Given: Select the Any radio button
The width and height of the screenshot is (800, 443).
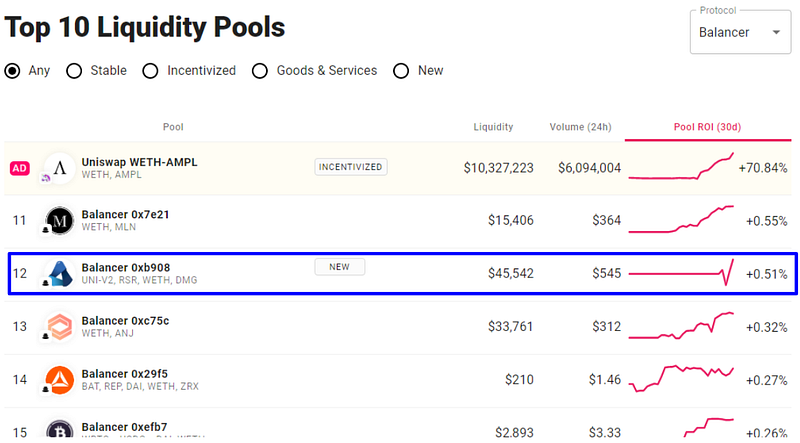Looking at the screenshot, I should (13, 71).
